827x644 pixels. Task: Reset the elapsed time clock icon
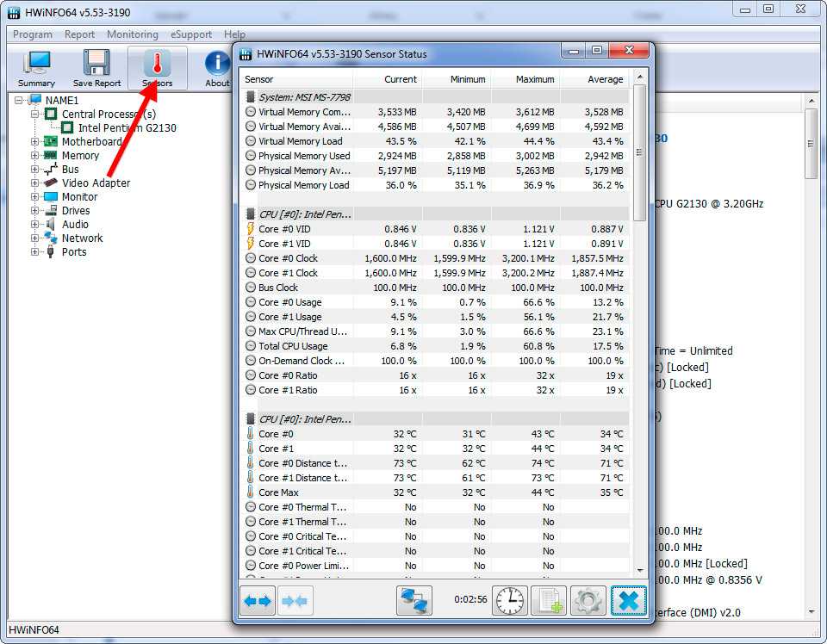pyautogui.click(x=509, y=601)
